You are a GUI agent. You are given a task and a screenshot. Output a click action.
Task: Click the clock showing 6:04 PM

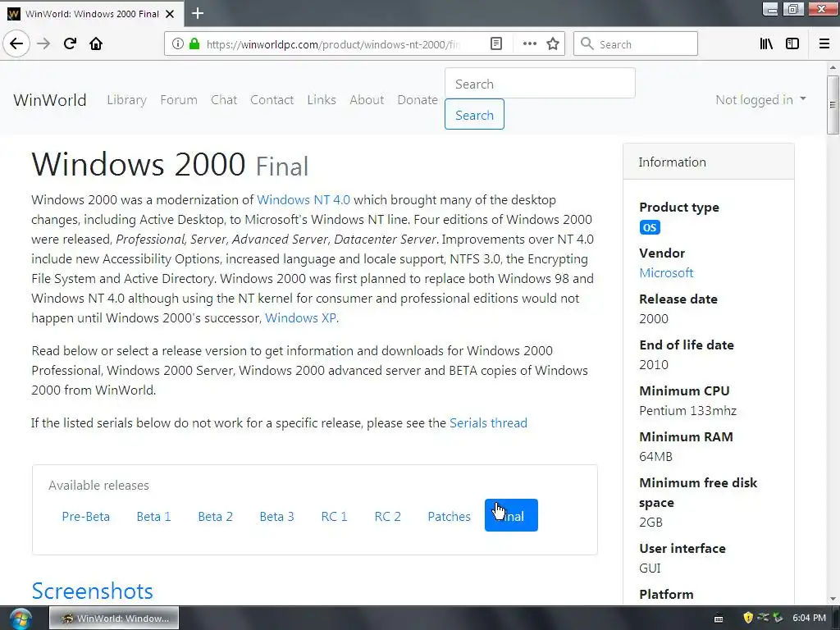point(809,618)
